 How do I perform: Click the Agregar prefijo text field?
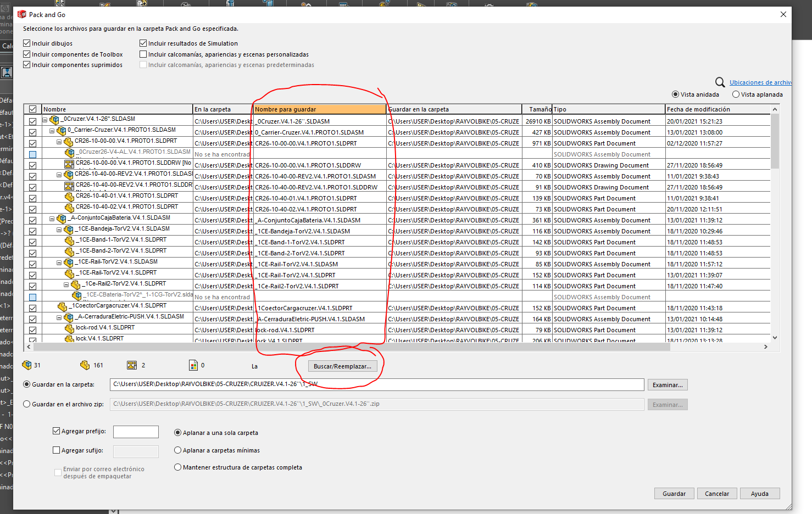click(136, 432)
